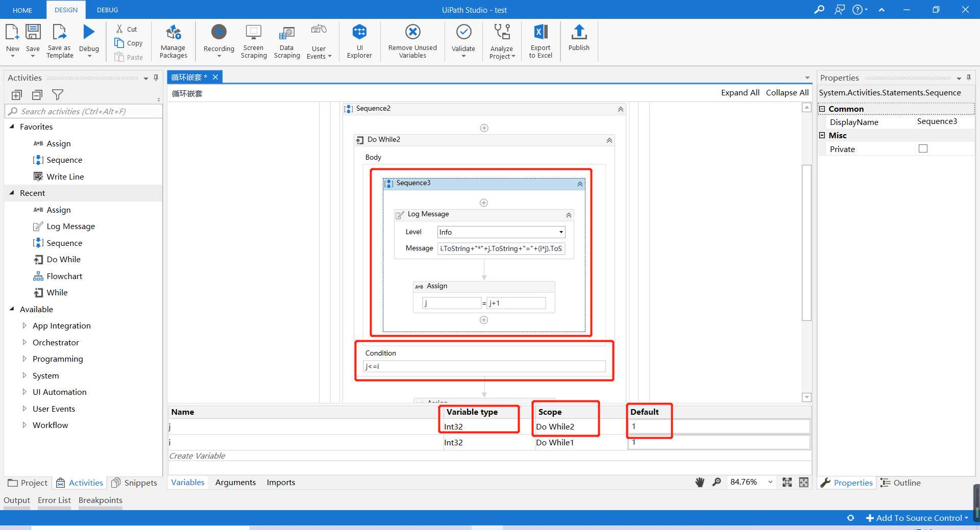Switch to the DEBUG tab
980x530 pixels.
click(107, 10)
